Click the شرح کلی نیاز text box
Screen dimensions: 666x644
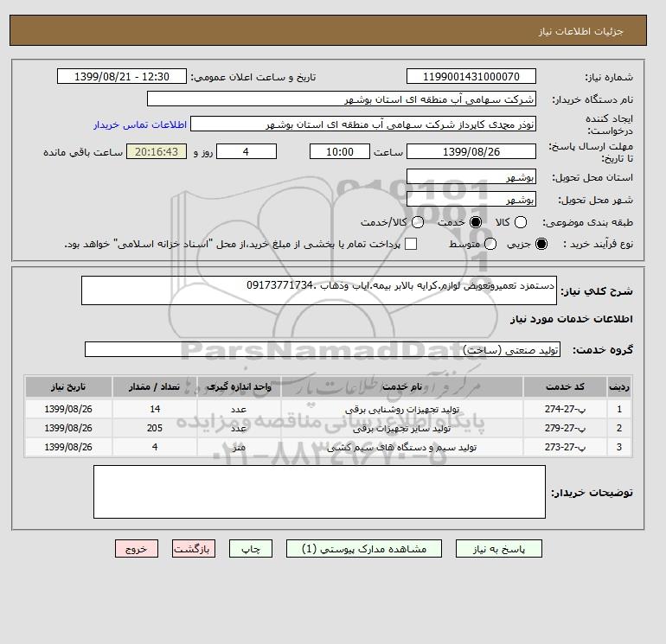click(319, 290)
